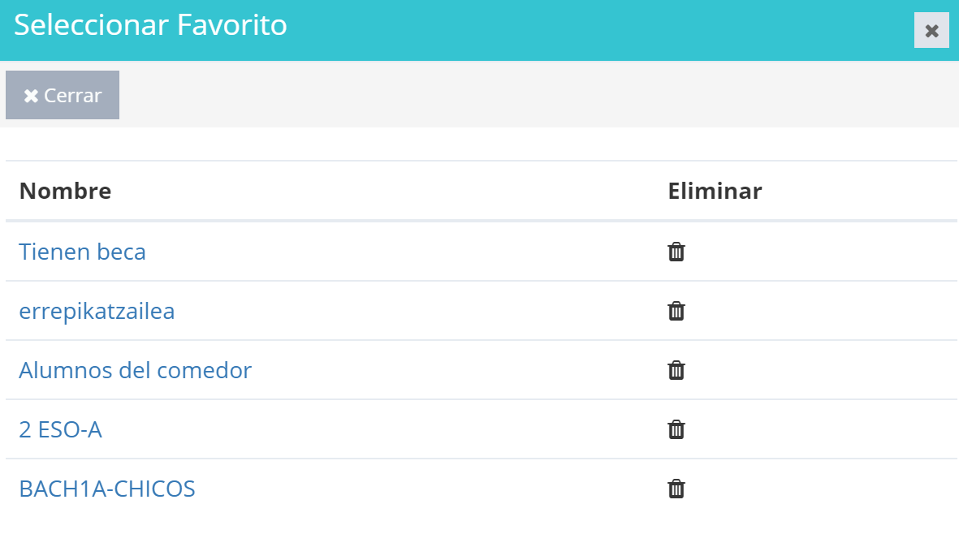Click the link named Alumnos del comedor
This screenshot has height=560, width=959.
[x=135, y=370]
